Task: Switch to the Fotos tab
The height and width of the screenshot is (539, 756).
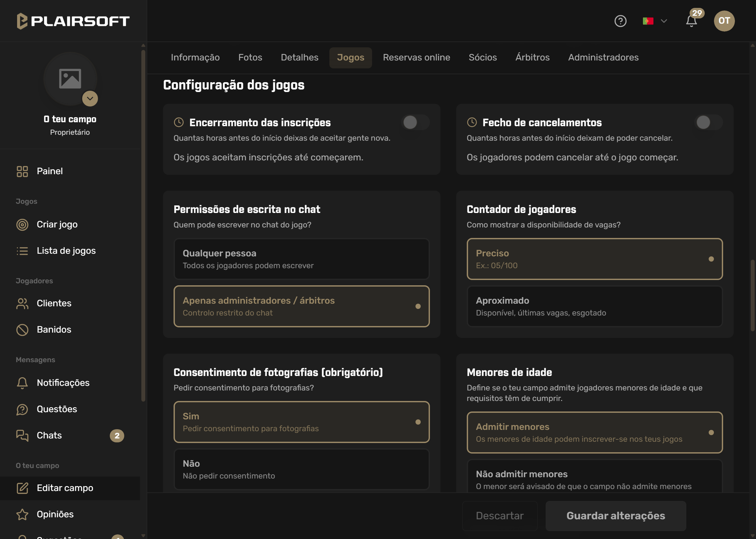Action: (x=250, y=58)
